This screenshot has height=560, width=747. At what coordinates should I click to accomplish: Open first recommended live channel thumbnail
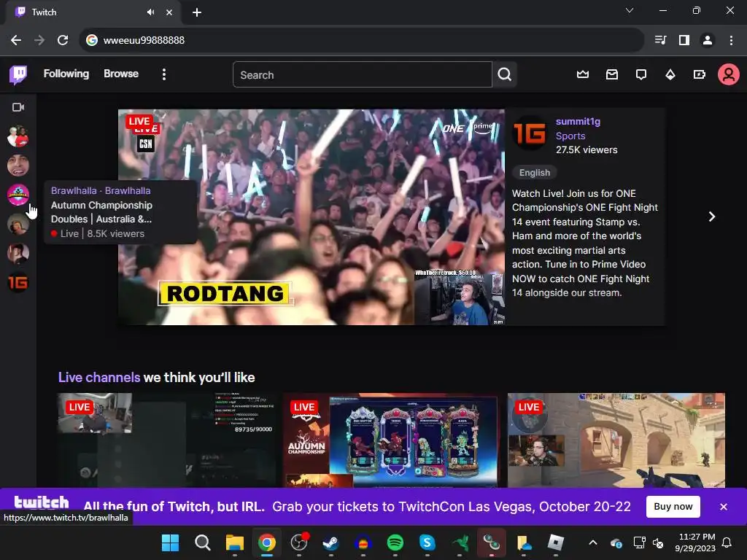[x=167, y=440]
